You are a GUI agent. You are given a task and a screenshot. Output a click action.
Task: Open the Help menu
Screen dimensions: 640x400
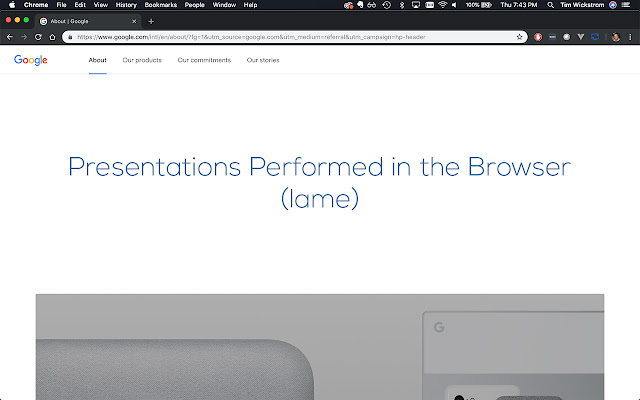250,5
